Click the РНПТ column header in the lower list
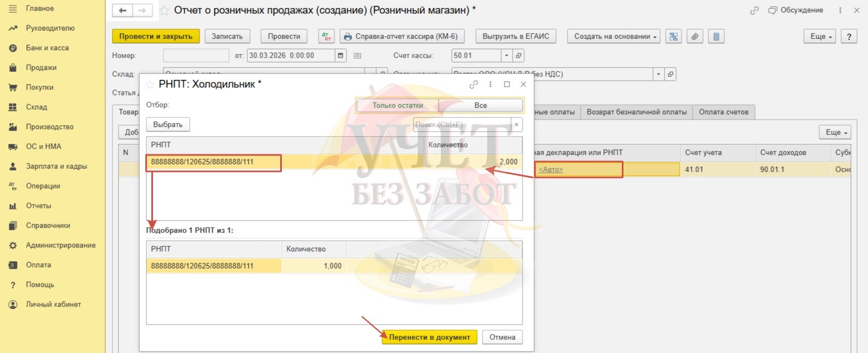The height and width of the screenshot is (353, 868). 214,249
